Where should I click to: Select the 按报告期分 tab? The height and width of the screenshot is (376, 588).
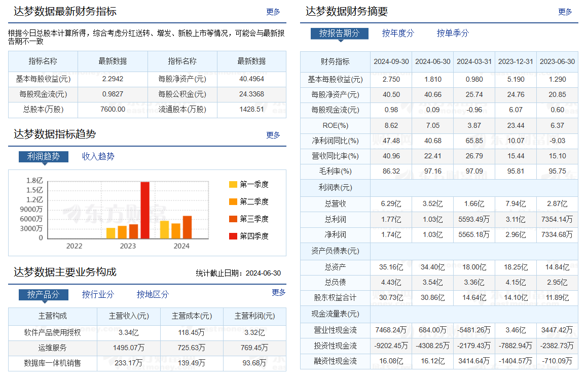coord(340,33)
